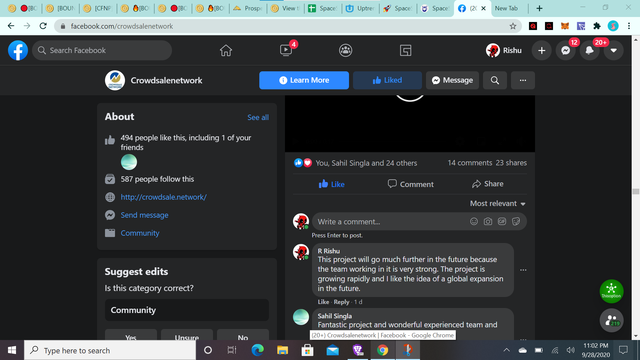Open the Most relevant comment sort dropdown
640x360 pixels.
pos(498,203)
